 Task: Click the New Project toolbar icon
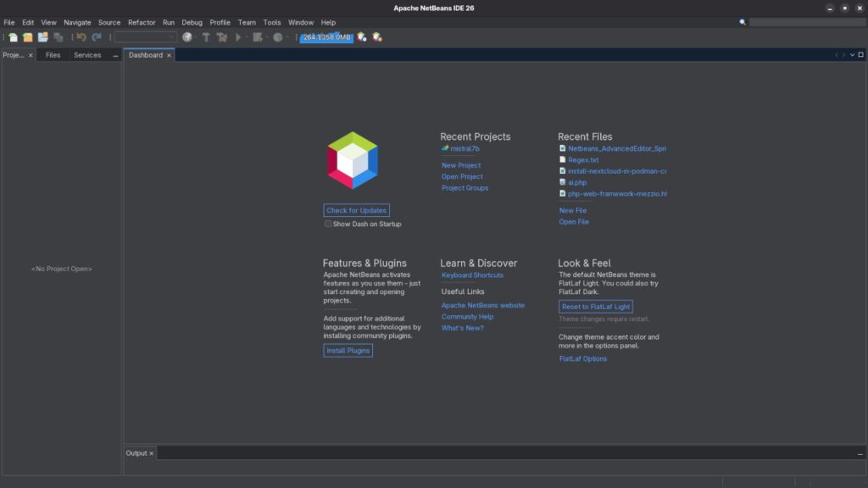30,37
